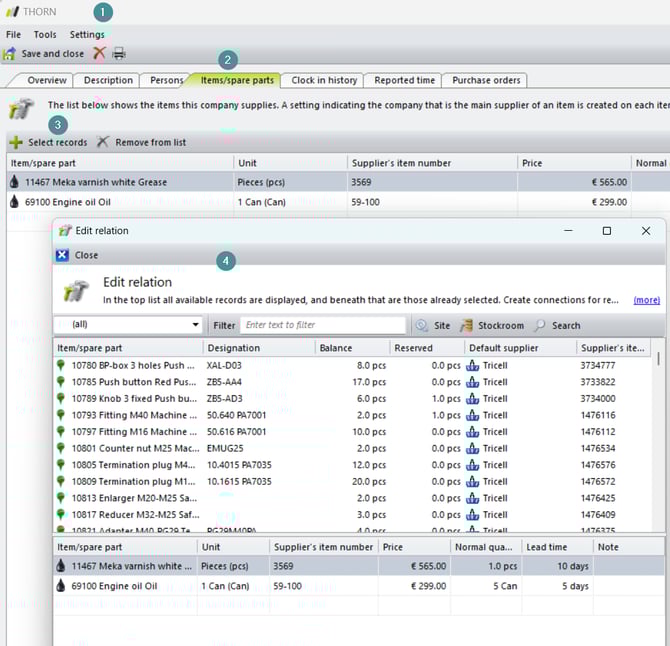Select the 10809 Termination plug row
Viewport: 670px width, 646px height.
click(x=353, y=482)
